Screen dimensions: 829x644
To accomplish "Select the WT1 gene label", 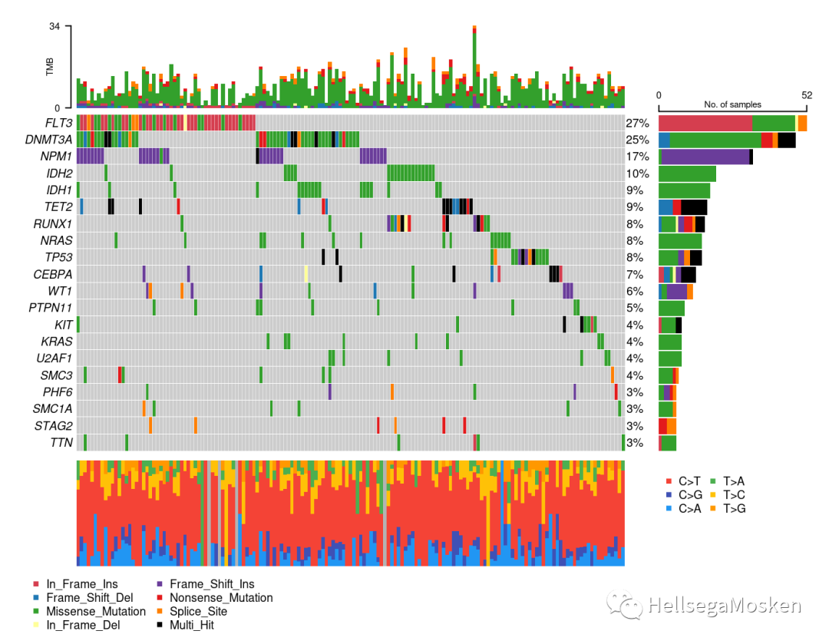I will coord(60,291).
